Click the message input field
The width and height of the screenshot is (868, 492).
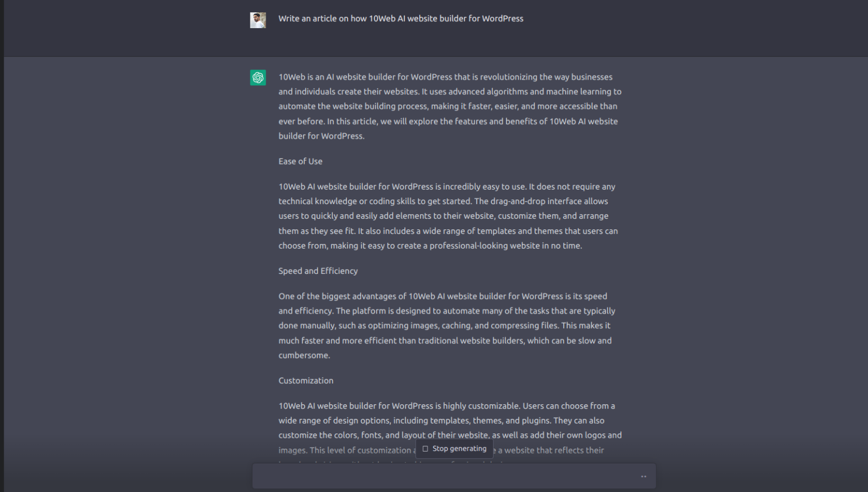[x=454, y=476]
